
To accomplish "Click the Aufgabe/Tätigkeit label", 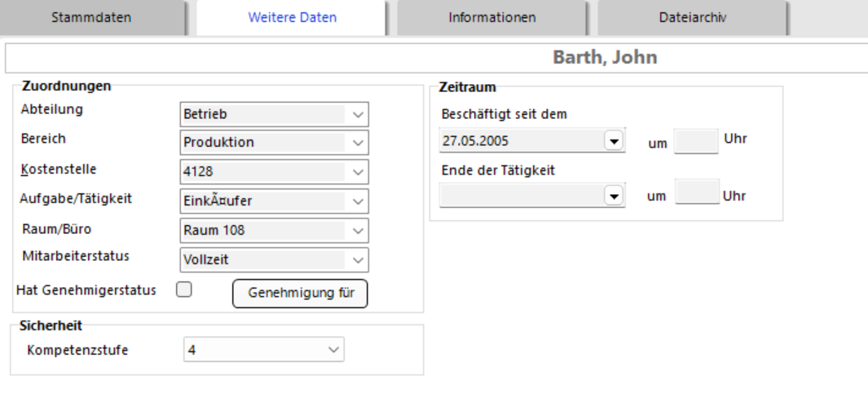I will [x=76, y=199].
